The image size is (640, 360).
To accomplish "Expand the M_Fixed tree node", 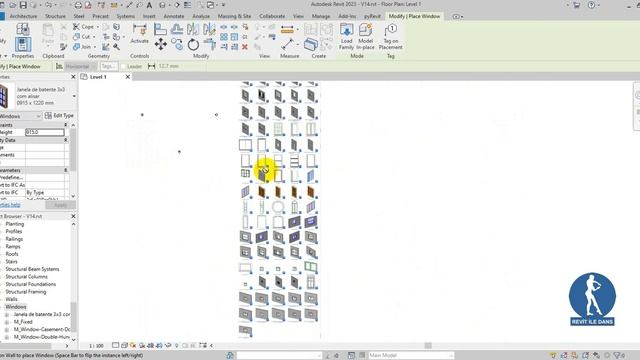I will pyautogui.click(x=7, y=322).
